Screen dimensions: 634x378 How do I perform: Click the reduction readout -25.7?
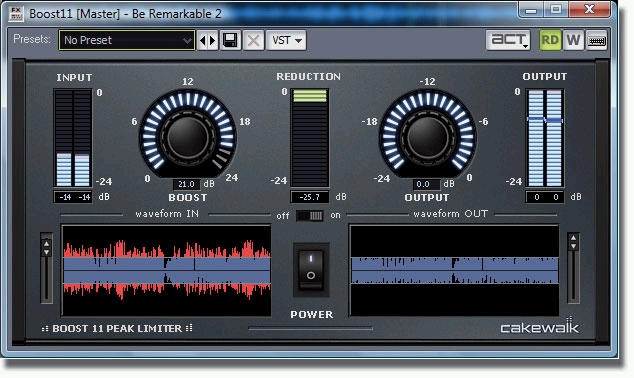click(310, 197)
